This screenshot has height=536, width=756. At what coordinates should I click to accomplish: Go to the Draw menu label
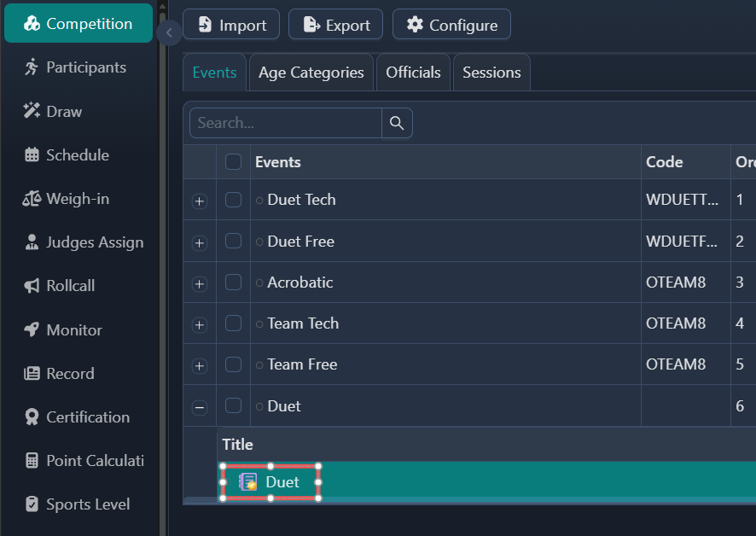point(64,112)
